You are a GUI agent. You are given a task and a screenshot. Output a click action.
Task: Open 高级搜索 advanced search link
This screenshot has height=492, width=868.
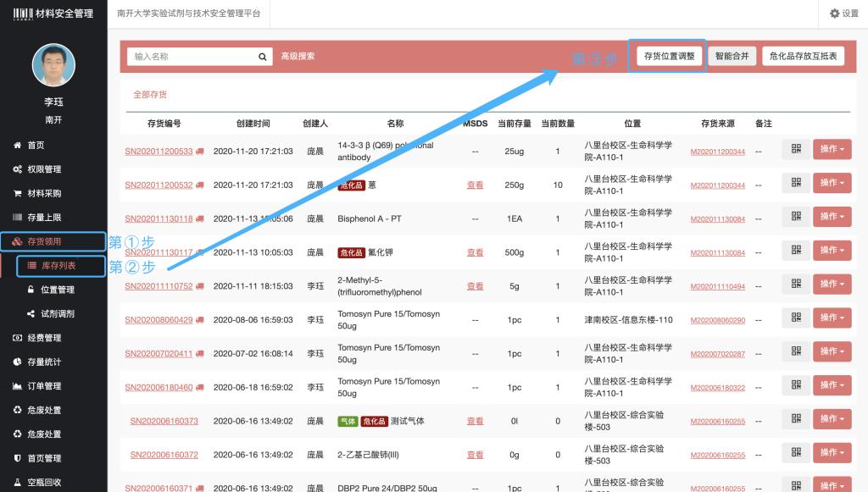[298, 57]
